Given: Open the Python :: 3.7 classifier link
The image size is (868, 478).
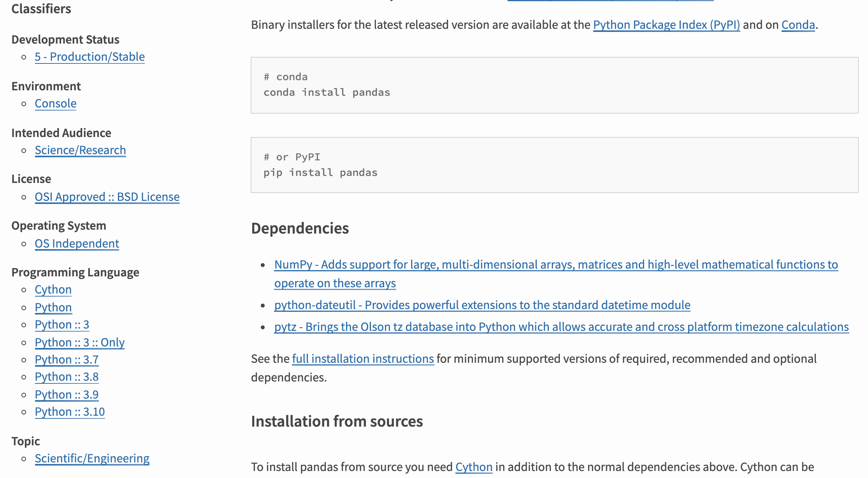Looking at the screenshot, I should point(67,360).
